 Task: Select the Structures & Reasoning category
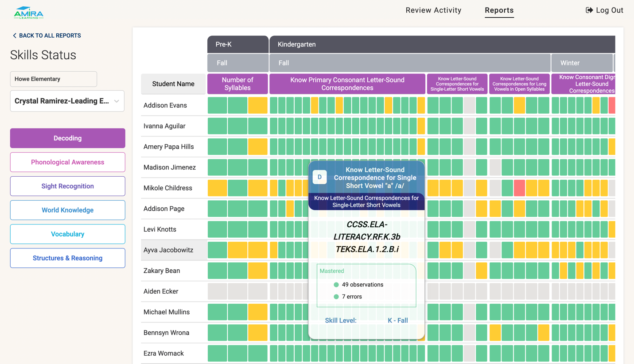(x=68, y=258)
